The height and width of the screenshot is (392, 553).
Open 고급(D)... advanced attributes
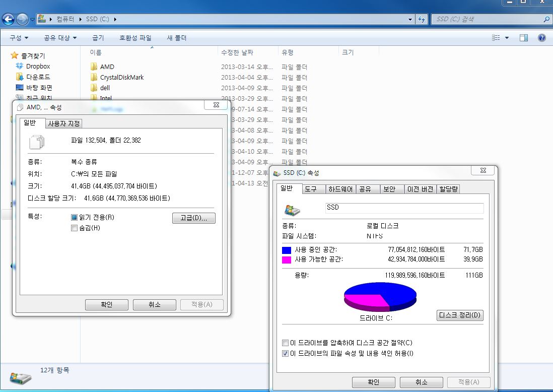(x=193, y=218)
